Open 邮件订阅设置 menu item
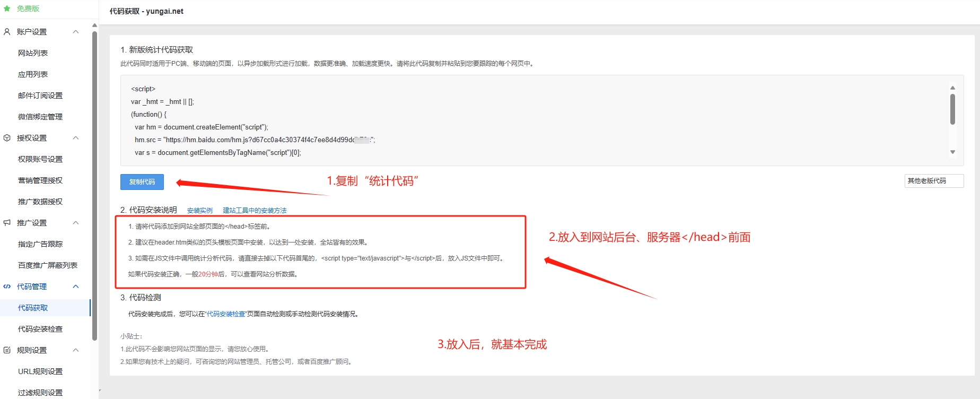Image resolution: width=980 pixels, height=399 pixels. click(x=40, y=96)
